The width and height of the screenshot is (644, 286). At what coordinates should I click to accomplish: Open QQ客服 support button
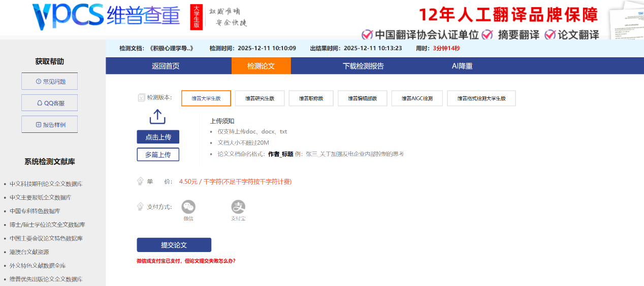tap(50, 103)
